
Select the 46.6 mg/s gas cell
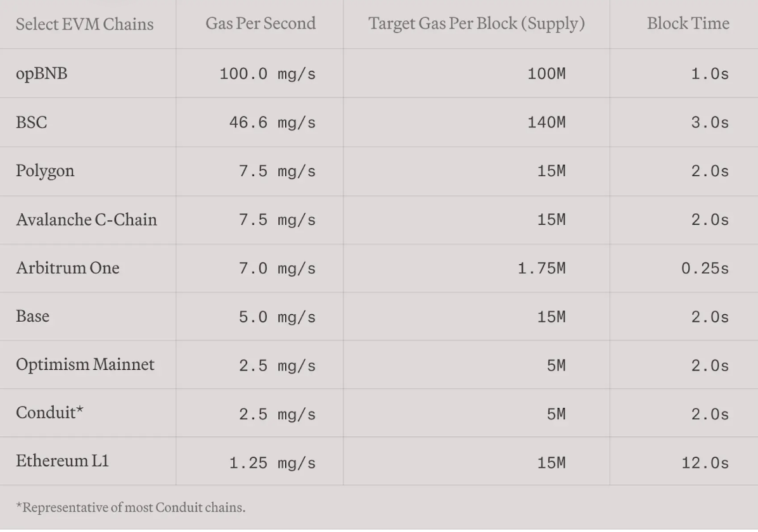[x=272, y=123]
